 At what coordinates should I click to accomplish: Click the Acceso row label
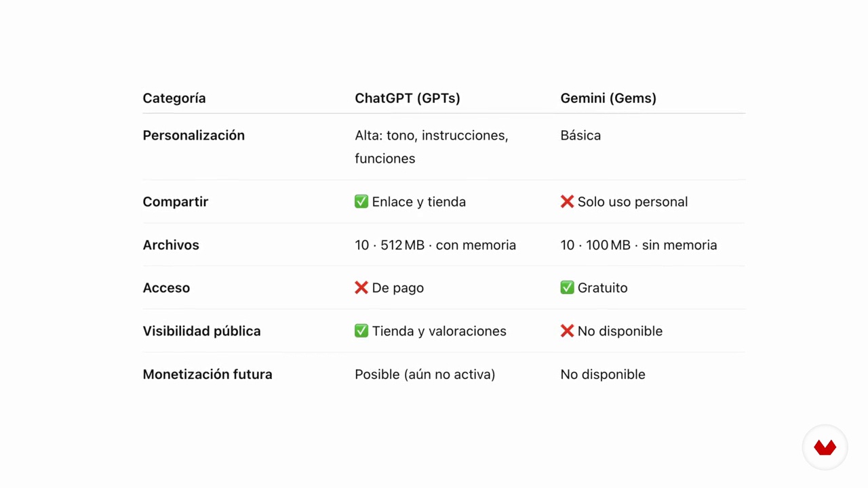tap(166, 288)
